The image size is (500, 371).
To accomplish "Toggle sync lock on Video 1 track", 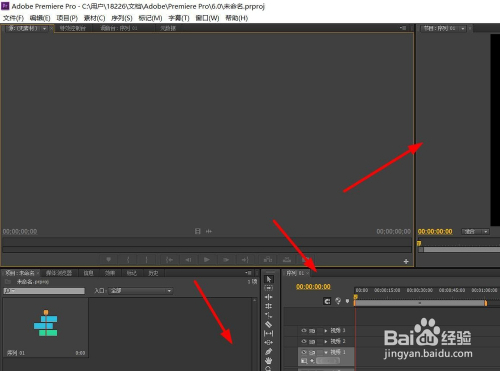I will [312, 352].
